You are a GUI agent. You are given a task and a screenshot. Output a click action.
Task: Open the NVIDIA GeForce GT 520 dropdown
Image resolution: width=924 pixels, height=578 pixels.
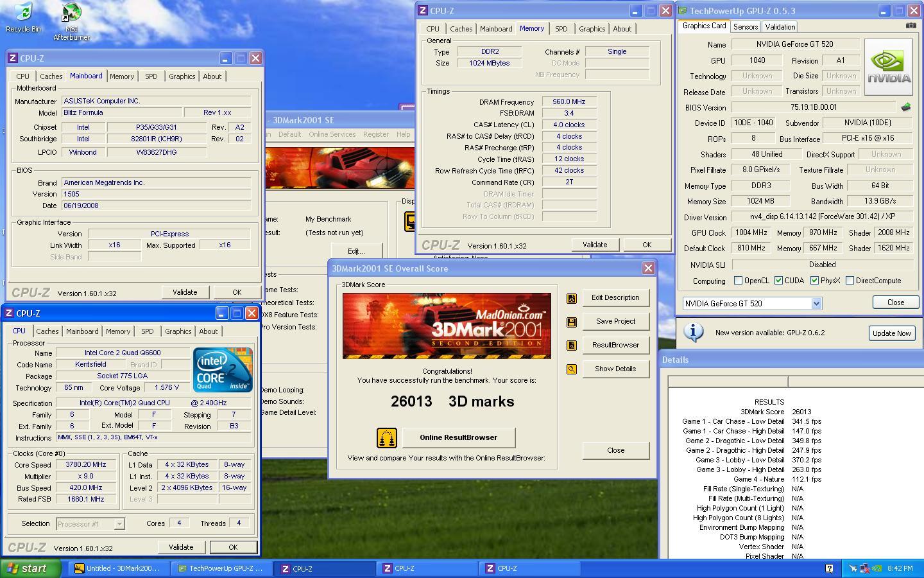(x=816, y=304)
